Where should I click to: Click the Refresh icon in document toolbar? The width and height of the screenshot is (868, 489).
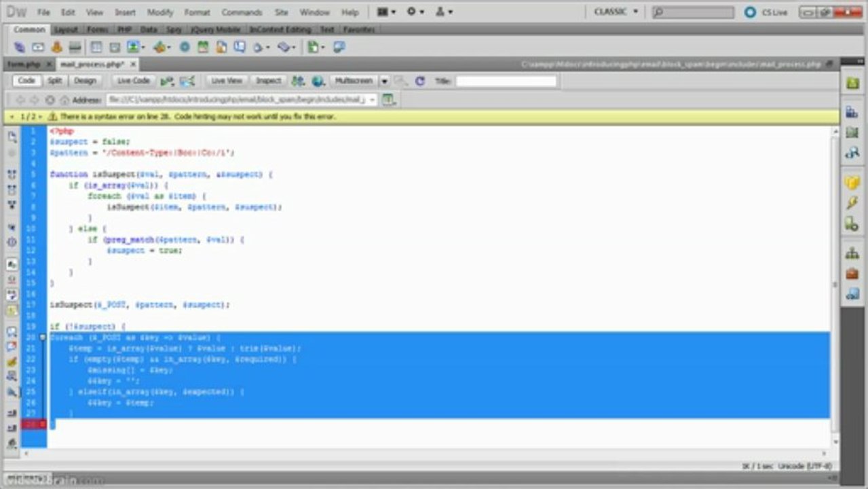tap(420, 81)
